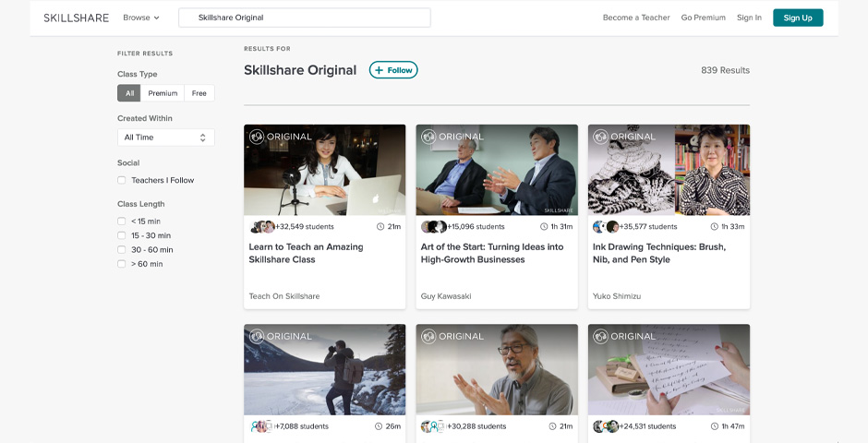Image resolution: width=868 pixels, height=443 pixels.
Task: Click the clock icon next to 1h 33m
Action: coord(715,227)
